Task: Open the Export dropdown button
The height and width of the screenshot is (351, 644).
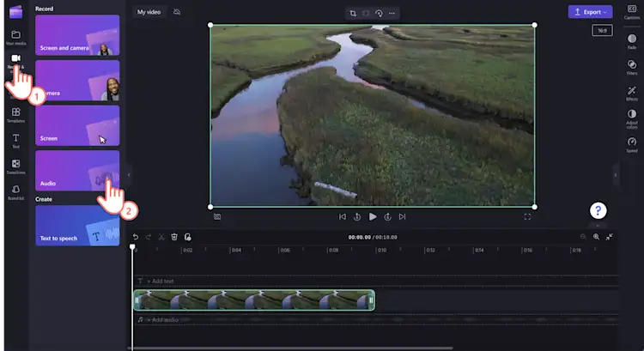Action: tap(590, 12)
